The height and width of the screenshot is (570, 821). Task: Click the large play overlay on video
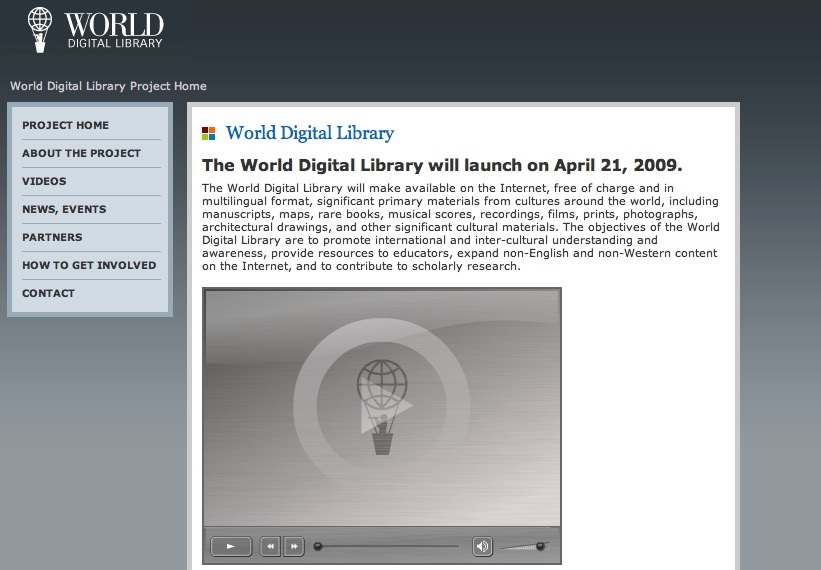pyautogui.click(x=382, y=407)
